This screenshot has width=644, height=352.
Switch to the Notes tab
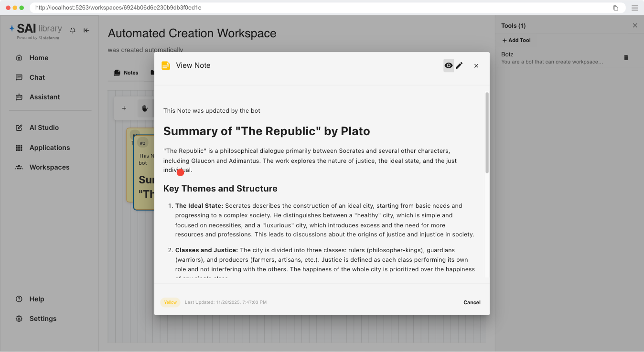(x=126, y=73)
